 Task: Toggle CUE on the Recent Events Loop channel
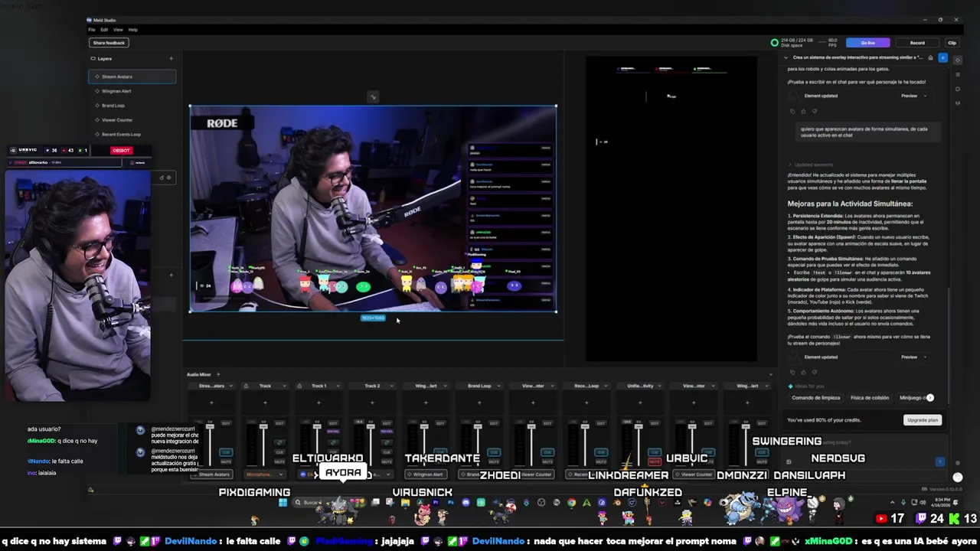(x=601, y=452)
